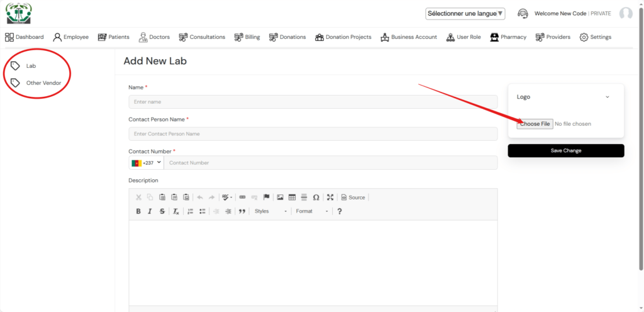Open the Pharmacy menu
Viewport: 644px width, 312px height.
(508, 37)
